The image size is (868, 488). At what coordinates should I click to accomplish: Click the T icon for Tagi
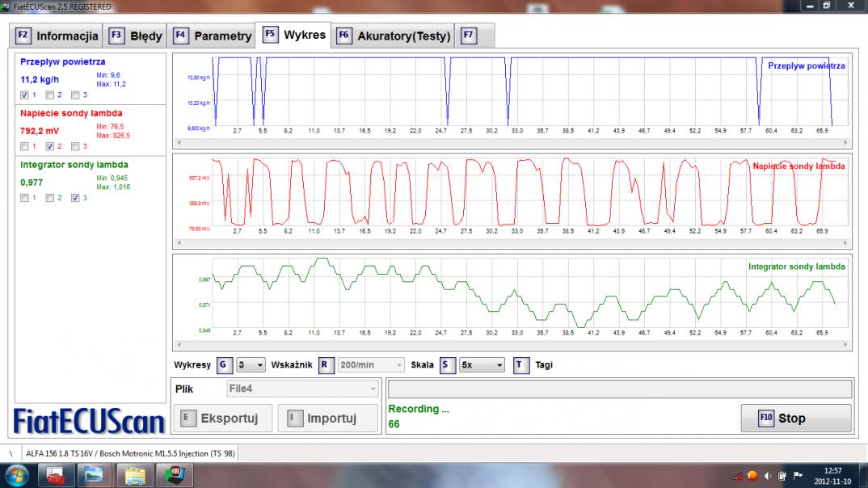(x=521, y=365)
